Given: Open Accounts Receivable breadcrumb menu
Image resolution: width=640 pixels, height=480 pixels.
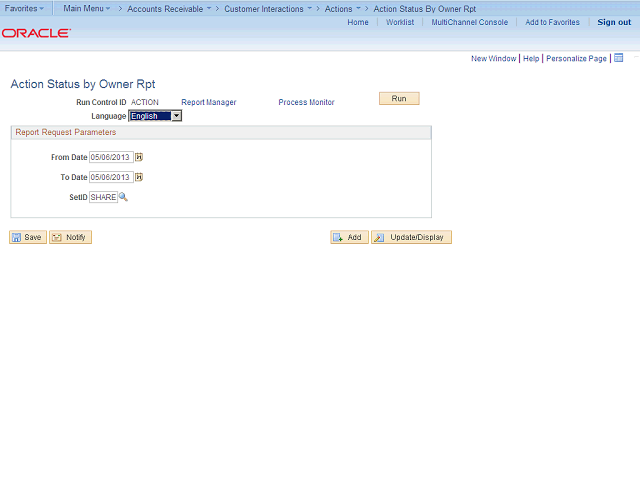Looking at the screenshot, I should [x=169, y=9].
